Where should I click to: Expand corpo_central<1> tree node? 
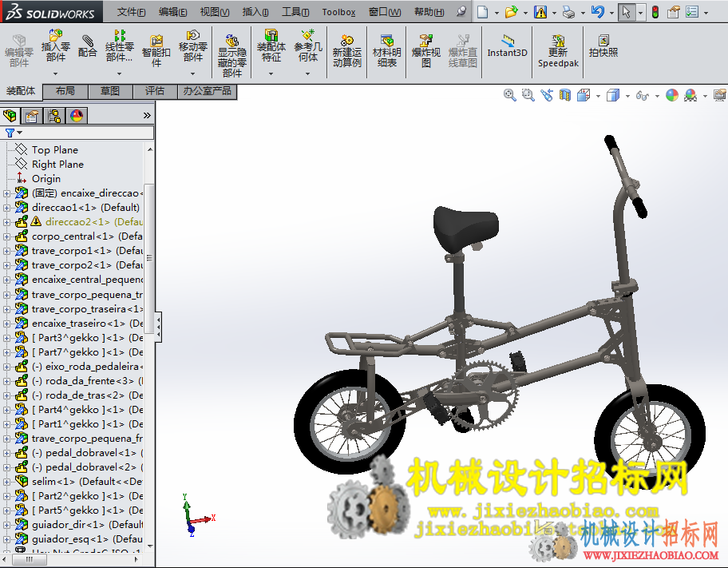6,236
